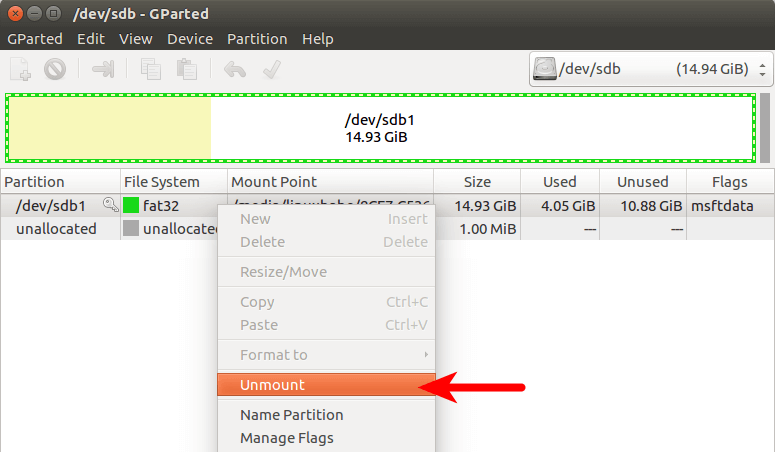Click the new partition toolbar icon
The width and height of the screenshot is (775, 452).
[20, 69]
